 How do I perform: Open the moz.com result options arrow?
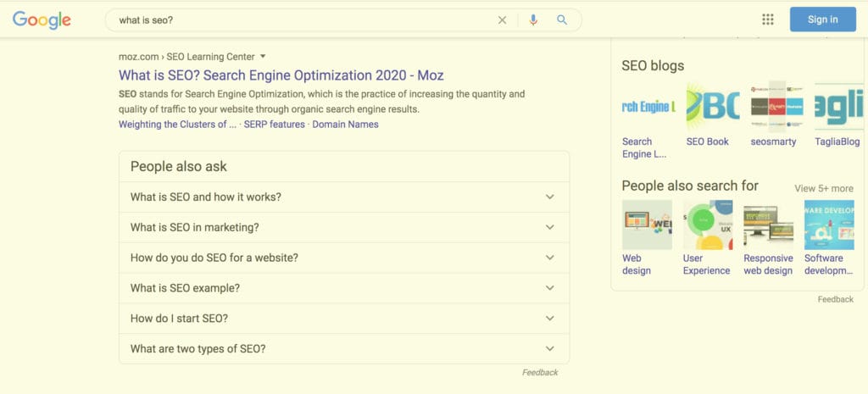click(x=263, y=57)
